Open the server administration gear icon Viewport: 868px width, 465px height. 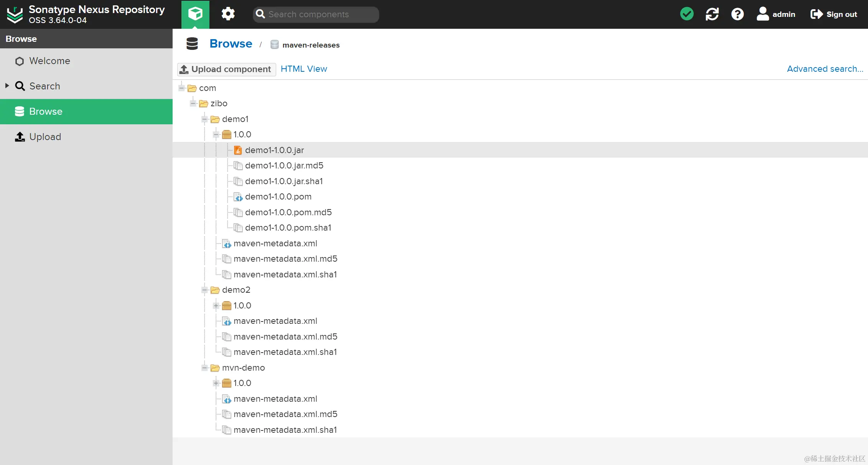[228, 14]
